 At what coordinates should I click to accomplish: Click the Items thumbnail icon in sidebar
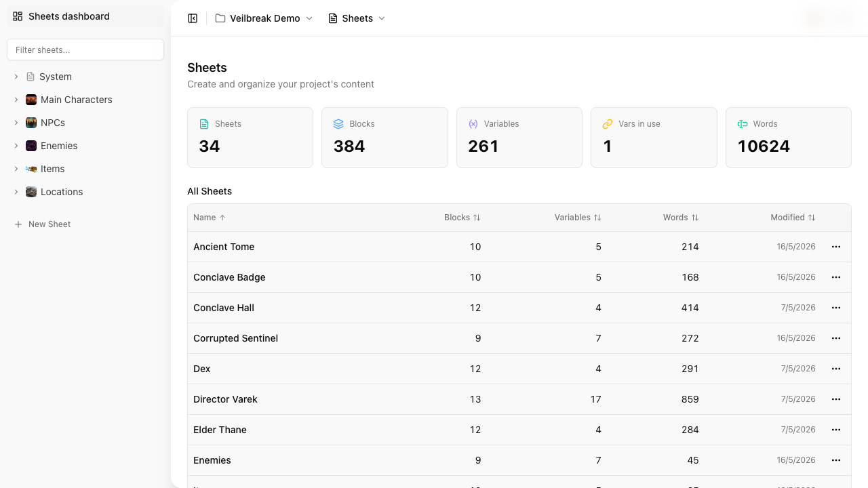click(31, 169)
